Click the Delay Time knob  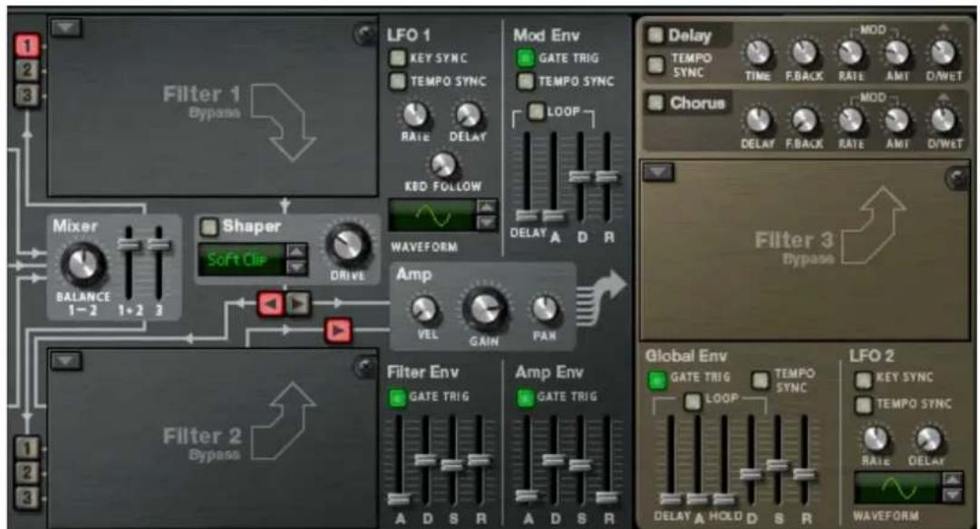pos(758,53)
